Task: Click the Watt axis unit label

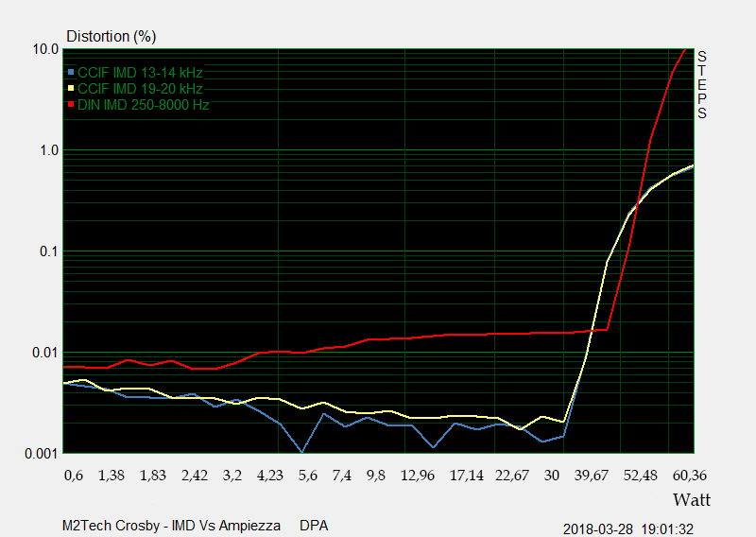Action: 692,500
